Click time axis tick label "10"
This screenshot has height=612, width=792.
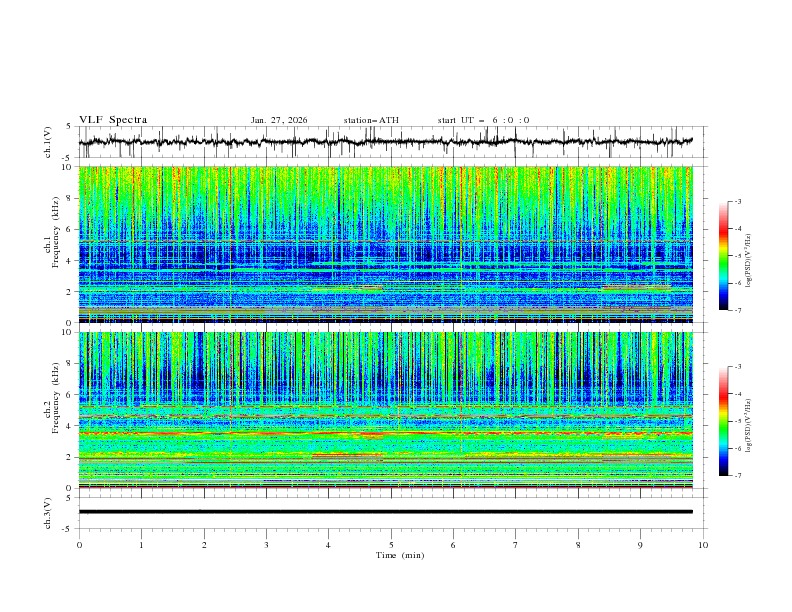703,545
